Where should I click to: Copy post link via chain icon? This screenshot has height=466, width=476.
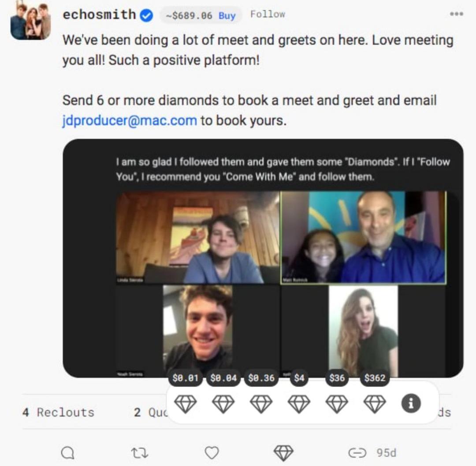tap(357, 453)
